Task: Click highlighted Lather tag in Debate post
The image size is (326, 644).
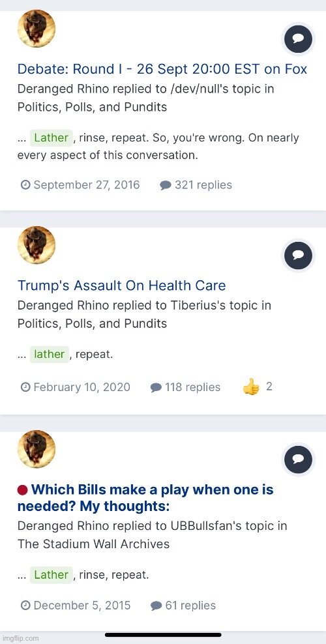Action: click(52, 138)
